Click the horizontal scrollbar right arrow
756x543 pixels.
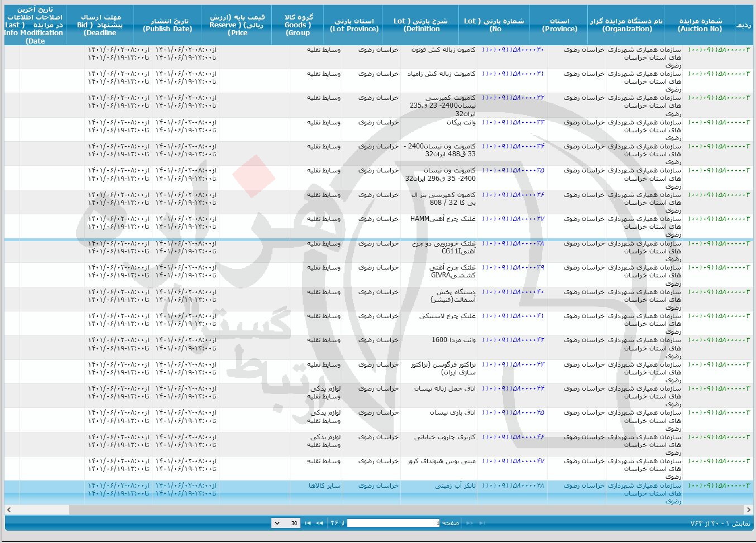tap(748, 510)
